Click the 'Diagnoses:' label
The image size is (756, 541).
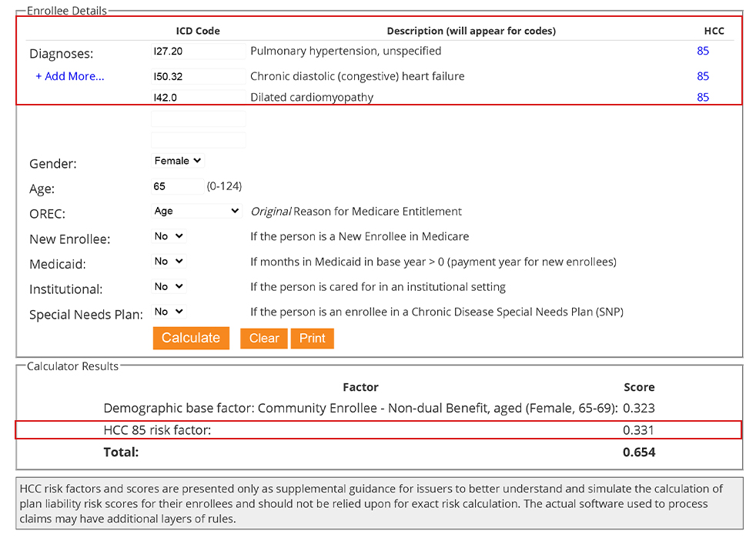pyautogui.click(x=62, y=53)
